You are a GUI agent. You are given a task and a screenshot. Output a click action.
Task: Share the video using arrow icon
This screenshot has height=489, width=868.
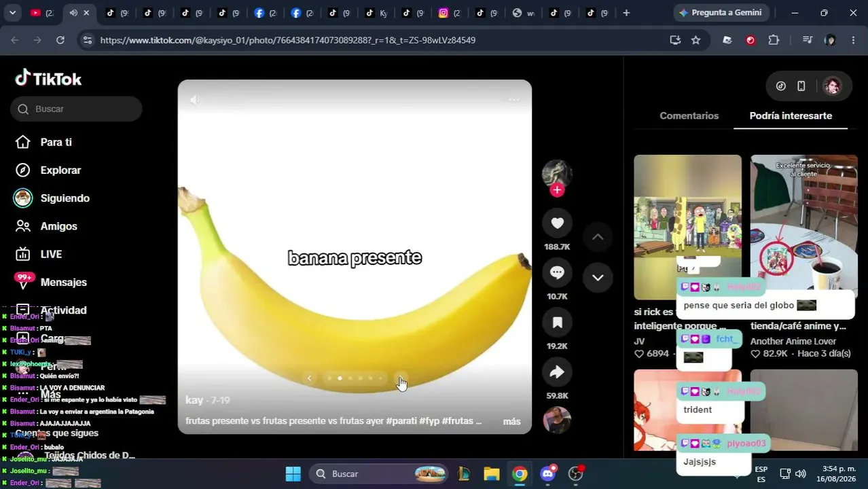click(557, 372)
